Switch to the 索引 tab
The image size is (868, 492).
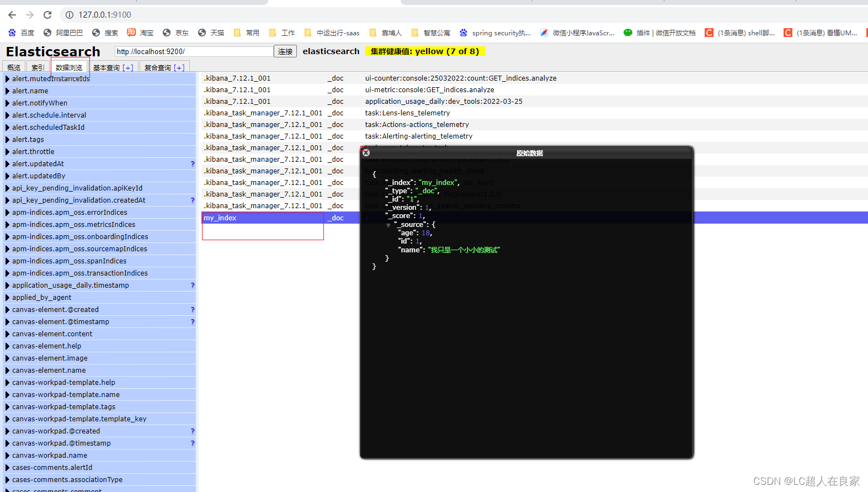[38, 67]
